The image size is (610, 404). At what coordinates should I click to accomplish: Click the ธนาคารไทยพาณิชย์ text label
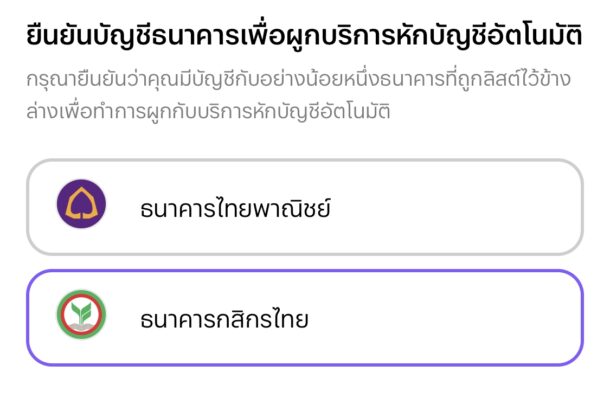[235, 208]
